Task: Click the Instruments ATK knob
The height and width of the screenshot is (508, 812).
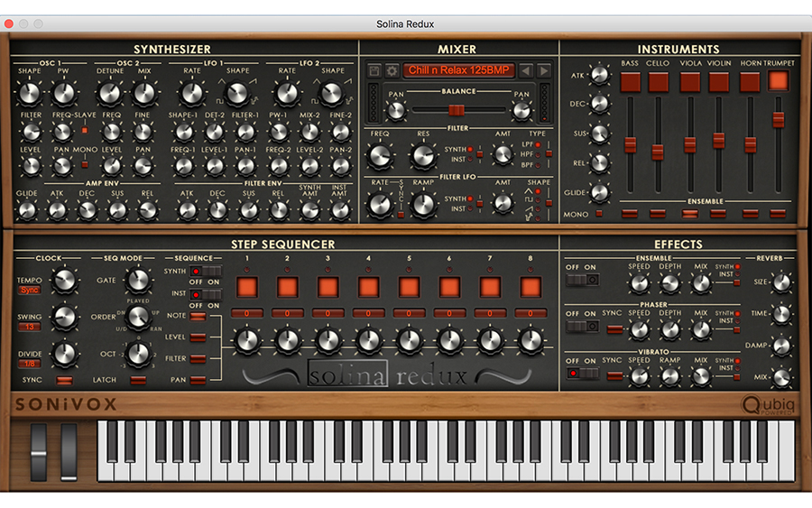Action: click(600, 75)
